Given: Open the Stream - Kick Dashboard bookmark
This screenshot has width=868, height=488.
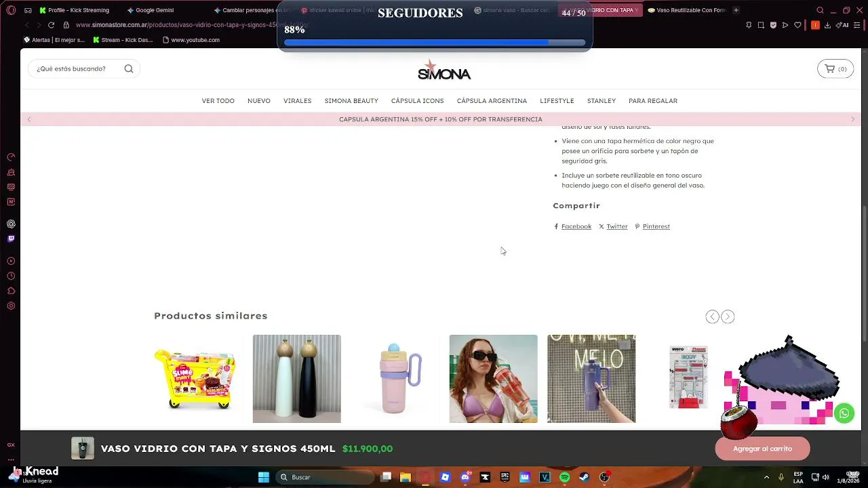Looking at the screenshot, I should [x=123, y=40].
